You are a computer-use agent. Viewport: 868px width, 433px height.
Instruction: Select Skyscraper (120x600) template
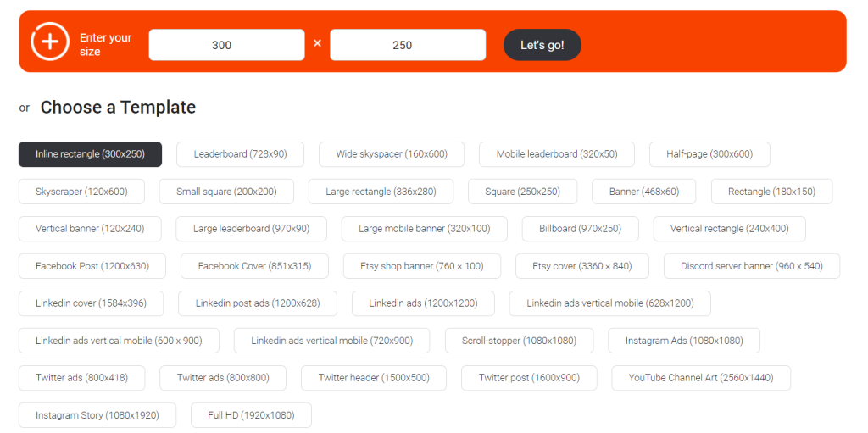pyautogui.click(x=81, y=192)
